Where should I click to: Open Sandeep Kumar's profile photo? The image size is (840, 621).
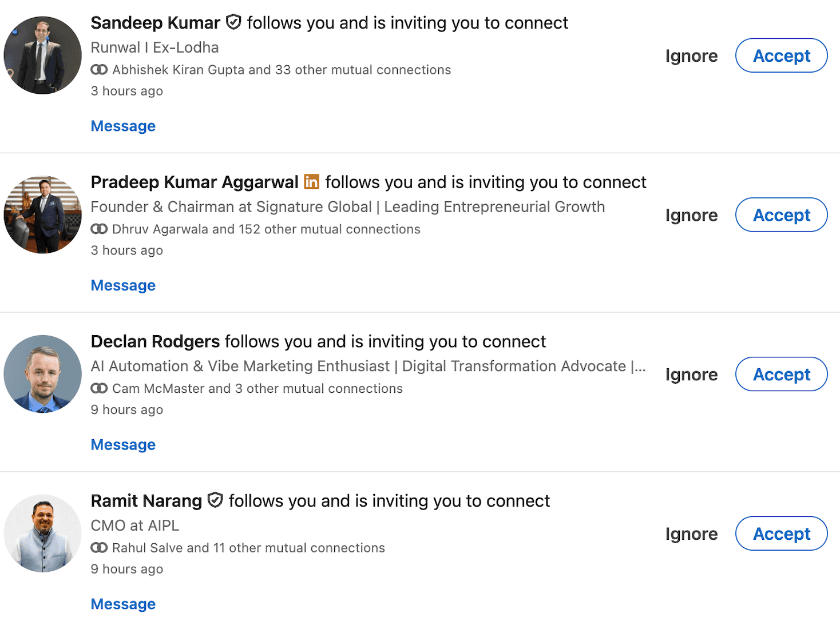coord(42,55)
